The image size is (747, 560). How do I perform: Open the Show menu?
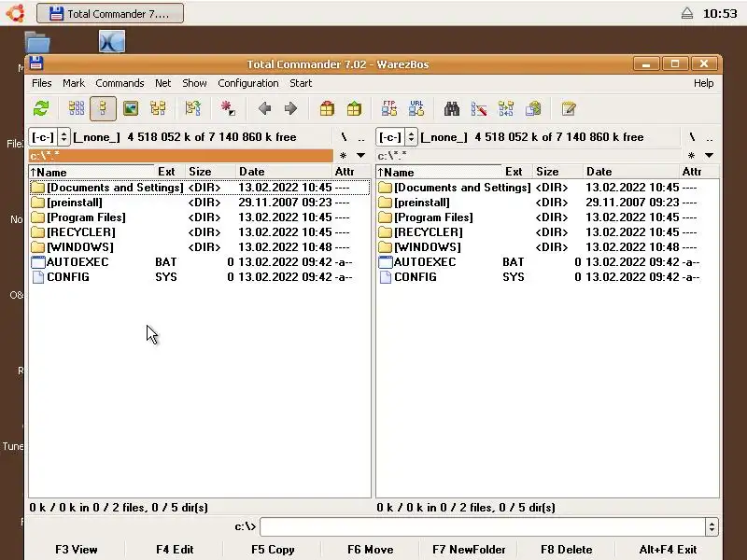[x=194, y=83]
